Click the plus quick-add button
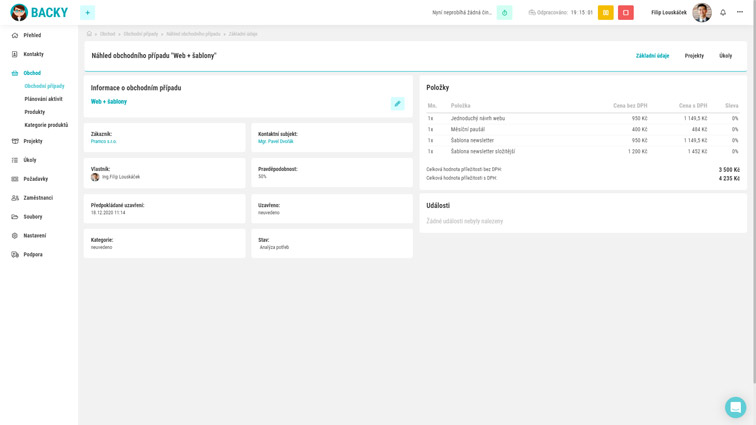The height and width of the screenshot is (425, 756). tap(87, 13)
